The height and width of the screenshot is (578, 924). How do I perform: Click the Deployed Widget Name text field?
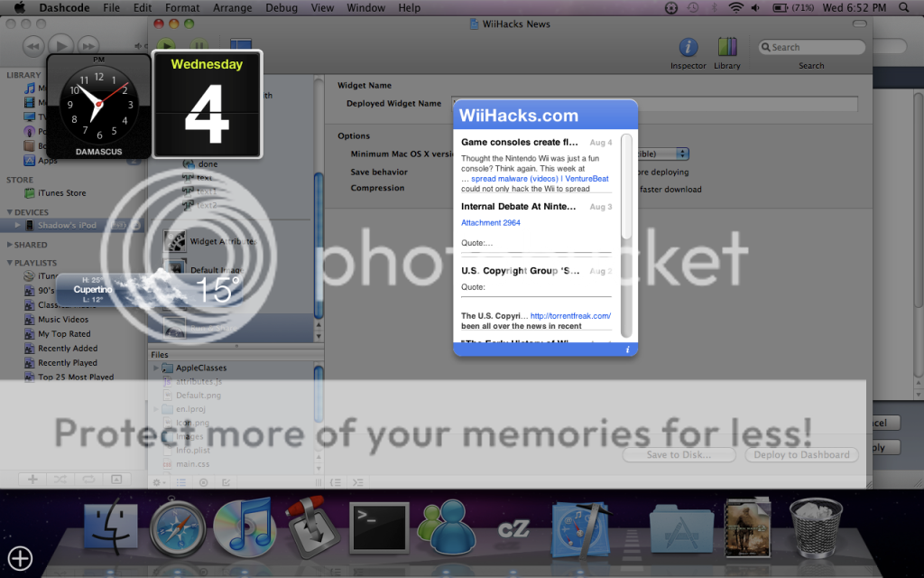654,104
